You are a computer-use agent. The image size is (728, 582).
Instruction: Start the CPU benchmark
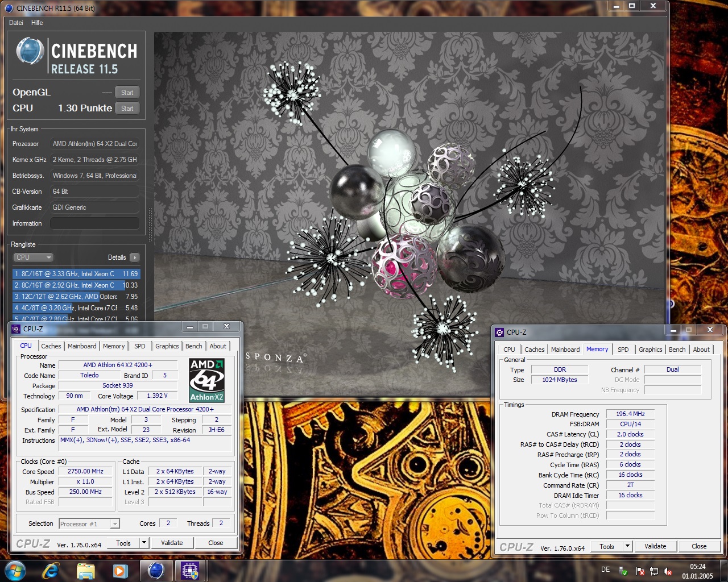(x=127, y=109)
